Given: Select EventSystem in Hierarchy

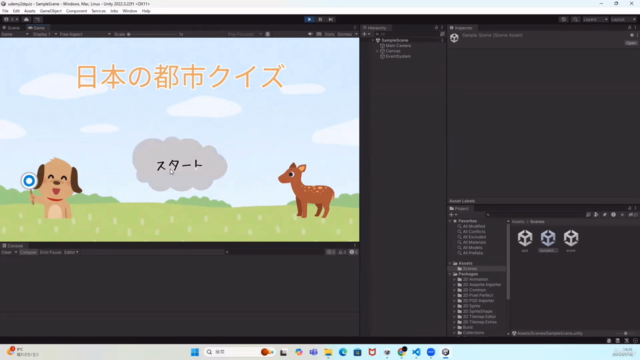Looking at the screenshot, I should point(398,56).
